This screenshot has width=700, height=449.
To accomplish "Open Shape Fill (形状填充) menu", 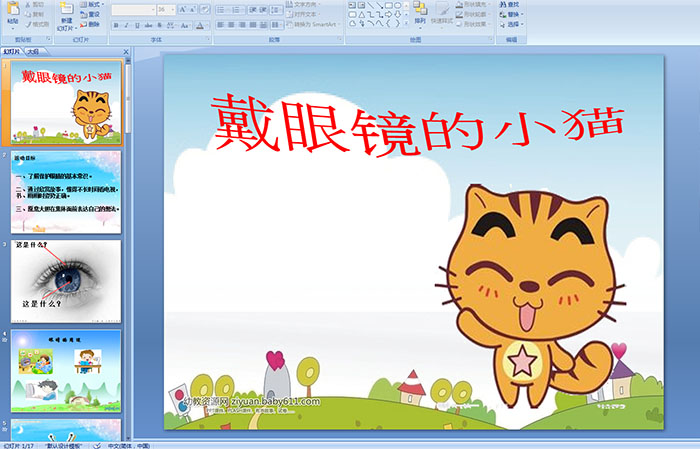I will pos(473,4).
